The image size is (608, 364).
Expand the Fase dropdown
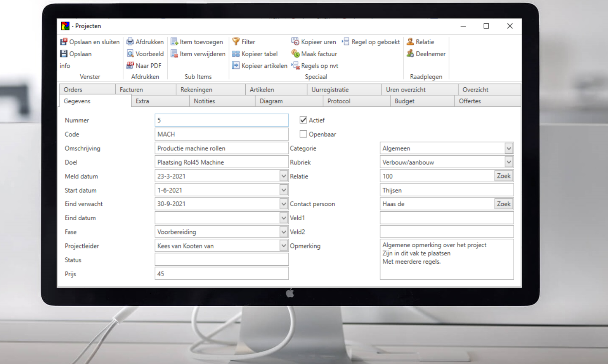click(284, 232)
